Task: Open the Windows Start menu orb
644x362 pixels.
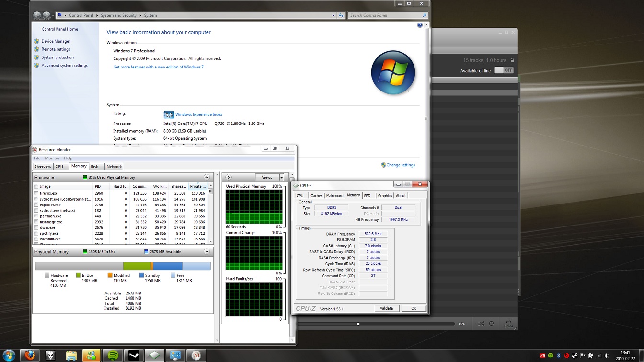Action: click(9, 355)
